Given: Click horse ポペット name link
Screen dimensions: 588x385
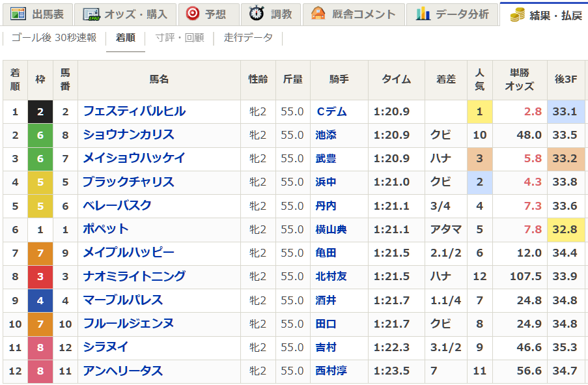Looking at the screenshot, I should tap(105, 229).
